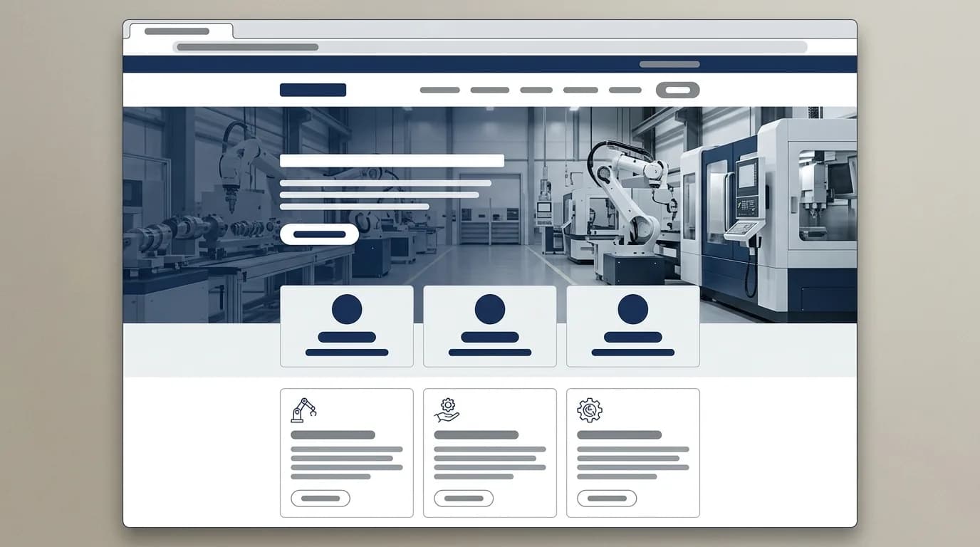Click the gear icon in third card
Viewport: 980px width, 547px height.
pos(590,410)
